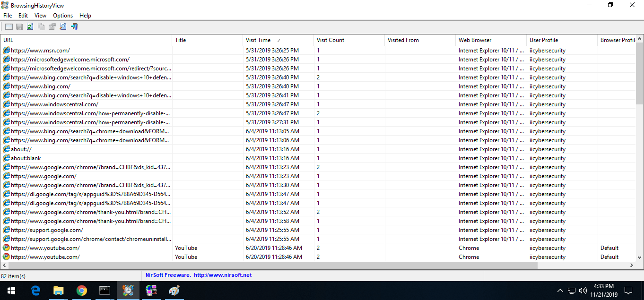Switch to Chrome on the taskbar
Image resolution: width=644 pixels, height=300 pixels.
82,291
